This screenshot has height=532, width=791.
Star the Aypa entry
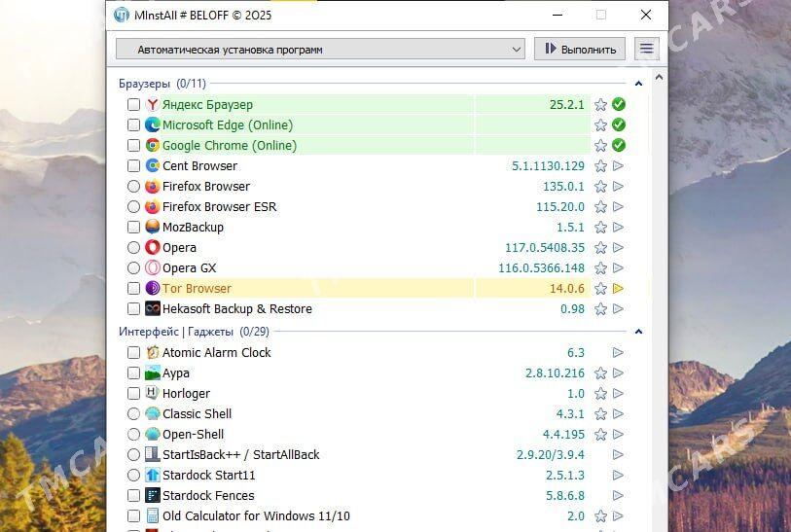pyautogui.click(x=600, y=373)
